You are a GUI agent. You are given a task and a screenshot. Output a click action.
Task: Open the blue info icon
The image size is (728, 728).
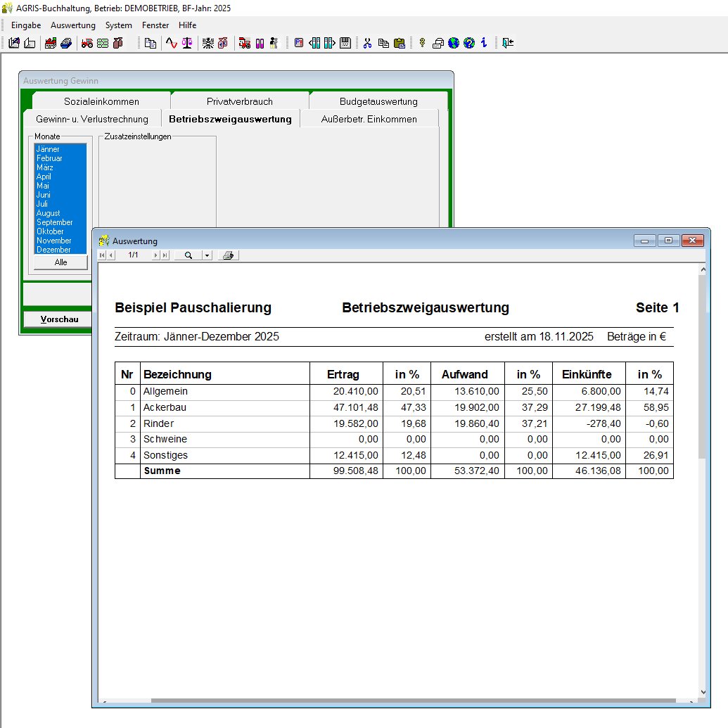(484, 43)
